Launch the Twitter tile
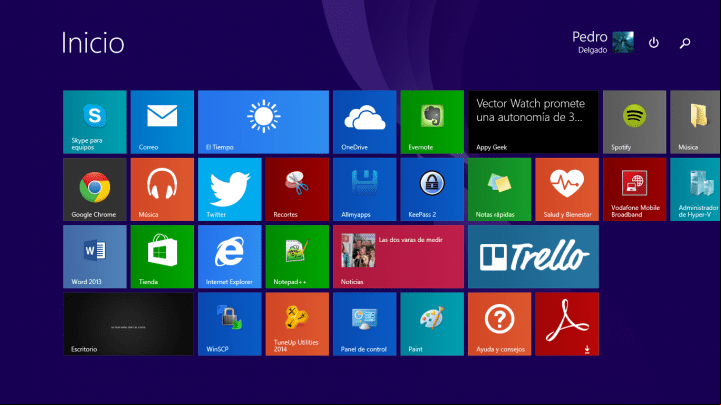This screenshot has height=405, width=721. [230, 189]
